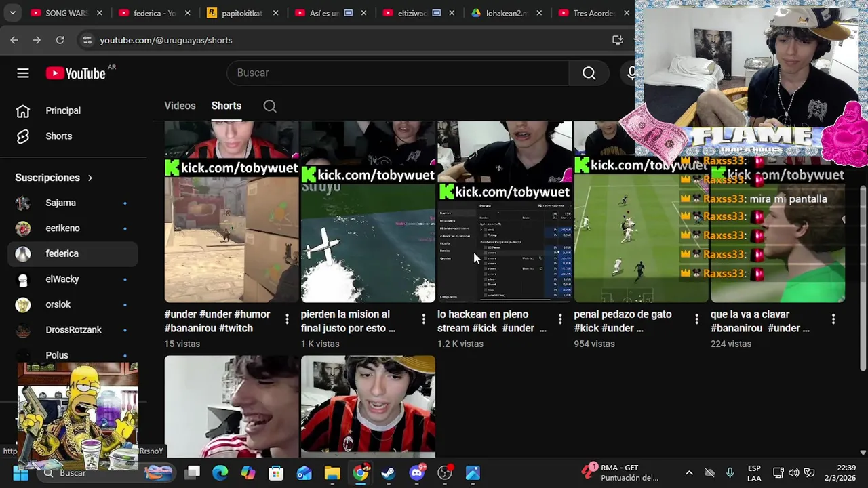Open options menu for 'penal pedazo de gato' short
Viewport: 868px width, 488px height.
696,319
